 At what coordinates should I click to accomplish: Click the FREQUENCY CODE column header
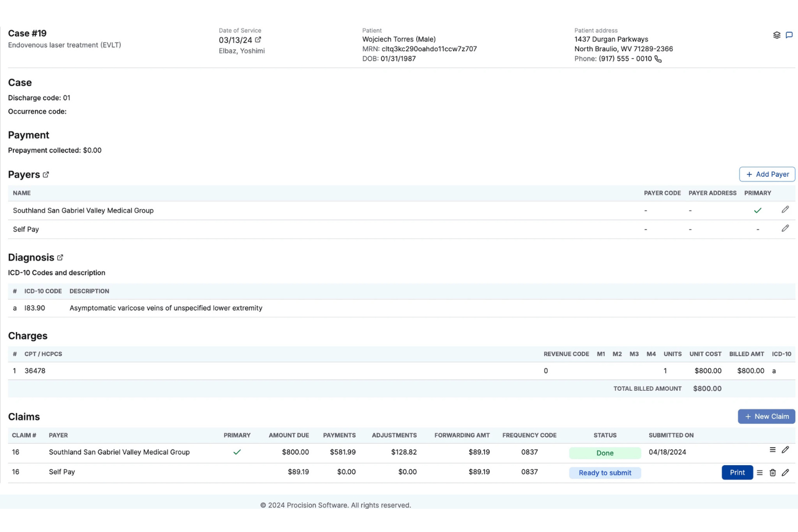pos(529,436)
